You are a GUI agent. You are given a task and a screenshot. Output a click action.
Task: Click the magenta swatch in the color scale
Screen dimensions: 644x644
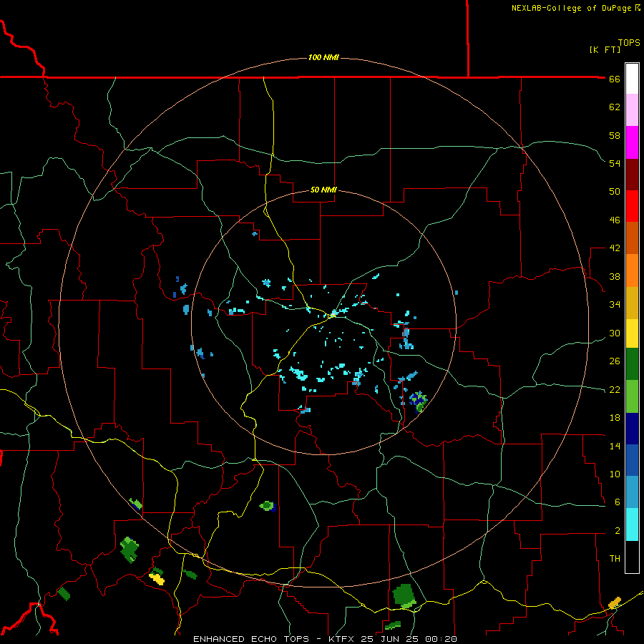(632, 142)
